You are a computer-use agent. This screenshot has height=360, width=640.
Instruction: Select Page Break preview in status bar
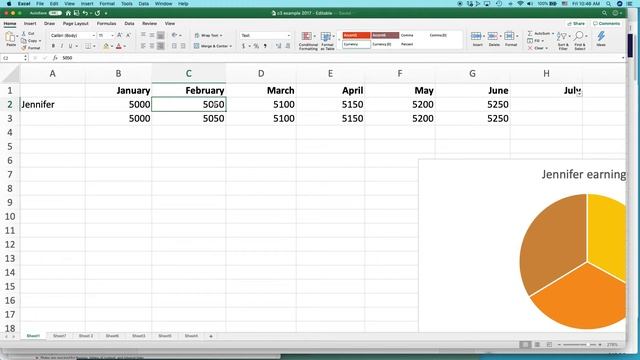549,344
